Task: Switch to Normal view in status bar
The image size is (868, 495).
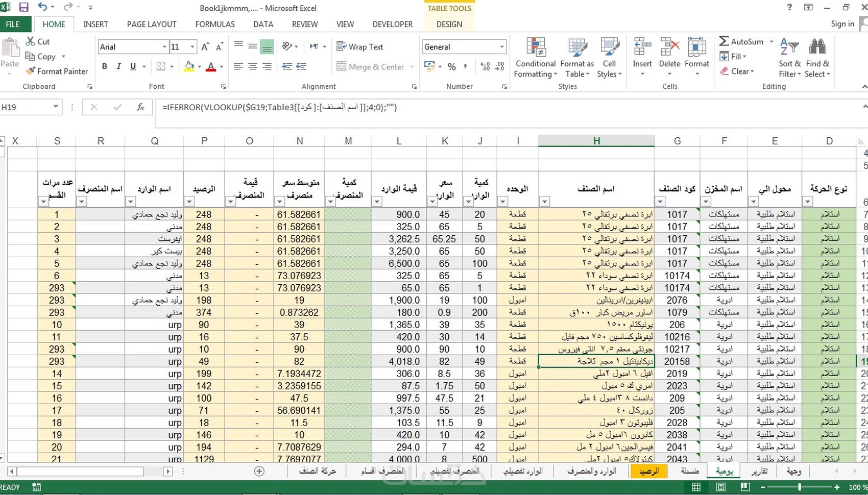Action: click(696, 487)
